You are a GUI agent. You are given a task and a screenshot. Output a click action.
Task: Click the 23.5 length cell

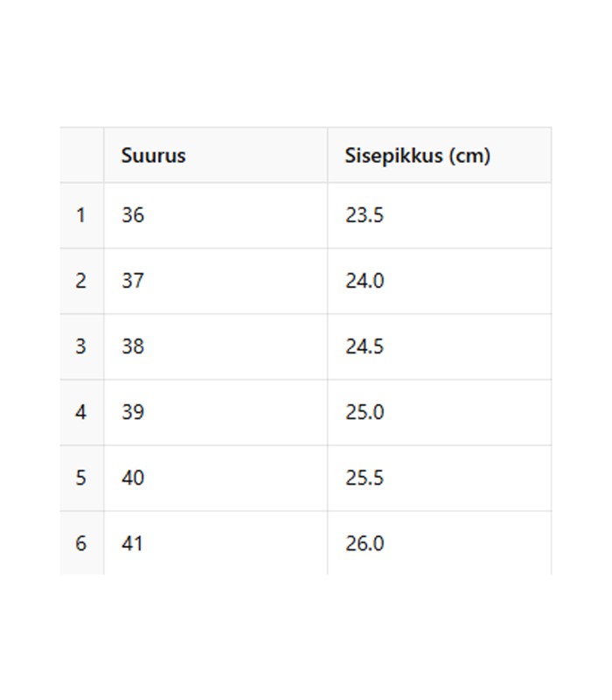pos(440,215)
